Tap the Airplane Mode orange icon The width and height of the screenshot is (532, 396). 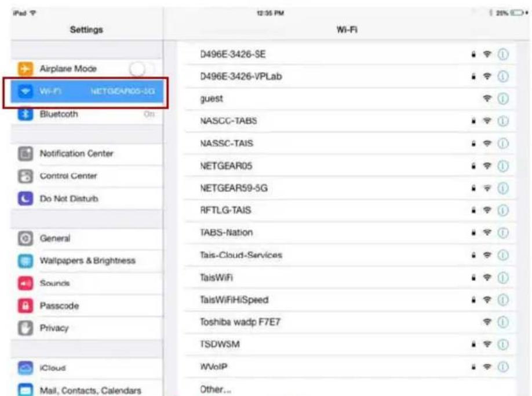[25, 69]
